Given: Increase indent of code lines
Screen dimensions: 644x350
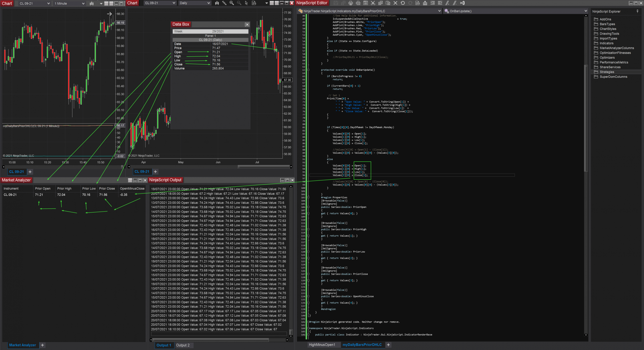Looking at the screenshot, I should (x=440, y=3).
